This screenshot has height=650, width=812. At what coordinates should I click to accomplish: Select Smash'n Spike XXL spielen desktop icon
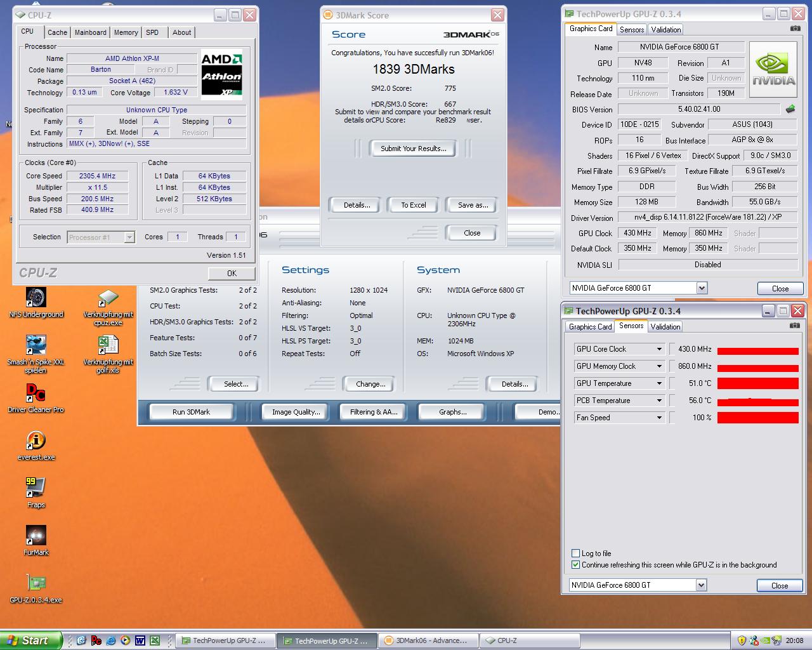[36, 355]
